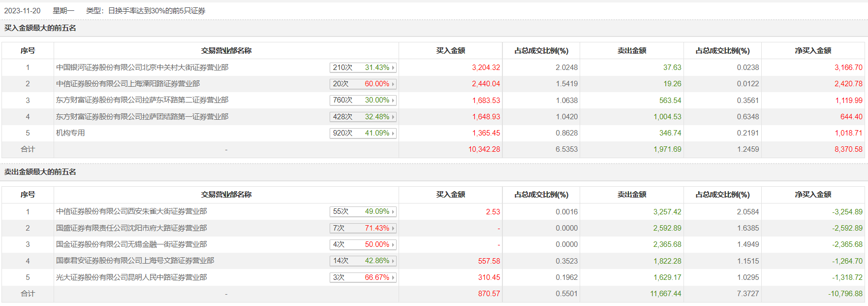Click 国盛证券 沈阳市府大路 branch name
868x306 pixels.
click(131, 228)
